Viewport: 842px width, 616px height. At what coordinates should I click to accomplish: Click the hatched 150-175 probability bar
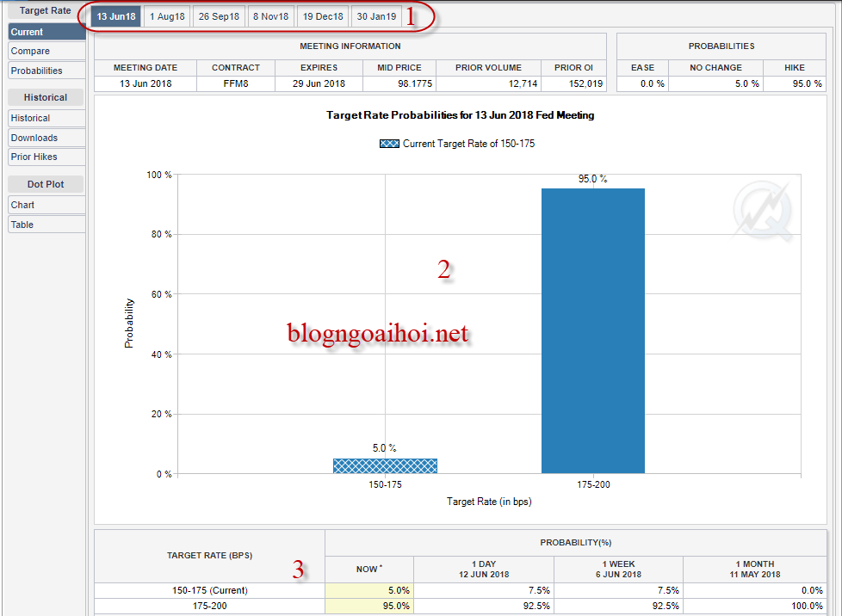point(385,465)
